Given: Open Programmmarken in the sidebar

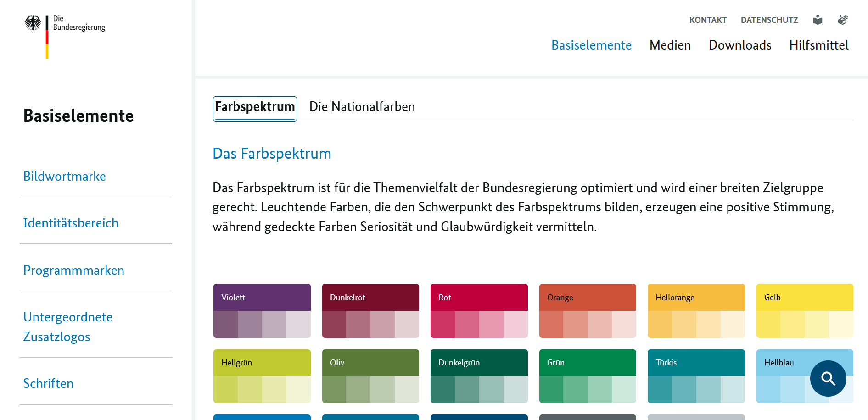Looking at the screenshot, I should pyautogui.click(x=73, y=270).
